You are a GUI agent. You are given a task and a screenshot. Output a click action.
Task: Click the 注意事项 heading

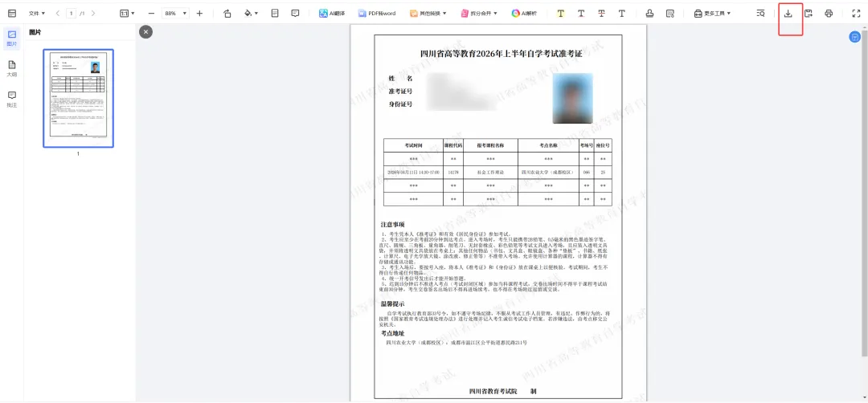pos(392,225)
